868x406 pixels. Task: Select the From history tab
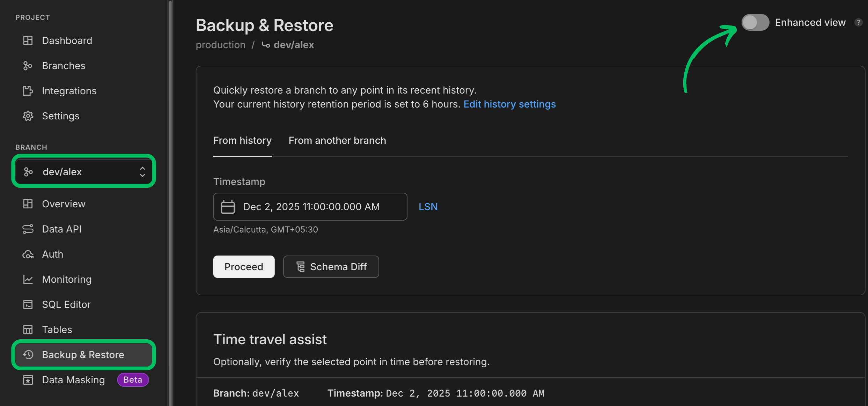tap(242, 140)
